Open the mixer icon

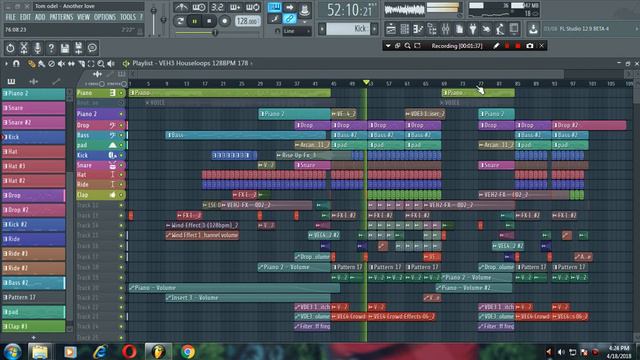click(x=445, y=29)
